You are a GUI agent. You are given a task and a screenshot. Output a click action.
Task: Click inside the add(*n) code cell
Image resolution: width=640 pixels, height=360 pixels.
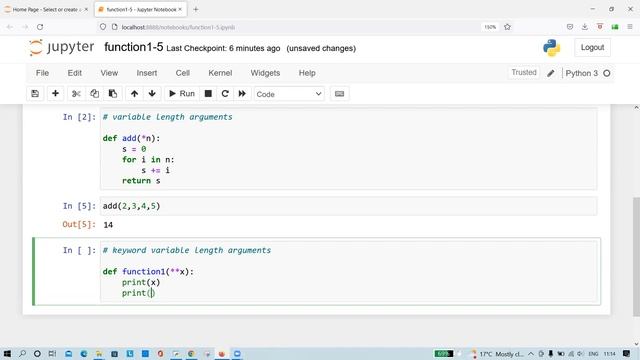(x=349, y=149)
